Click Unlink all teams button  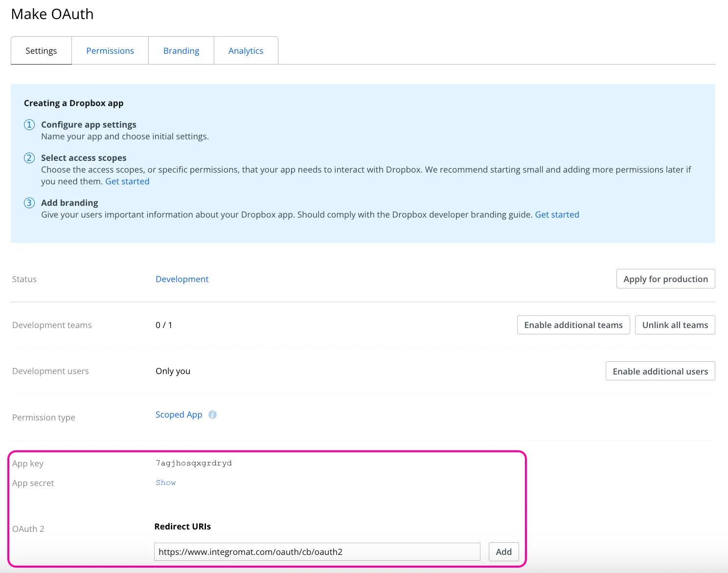coord(675,325)
